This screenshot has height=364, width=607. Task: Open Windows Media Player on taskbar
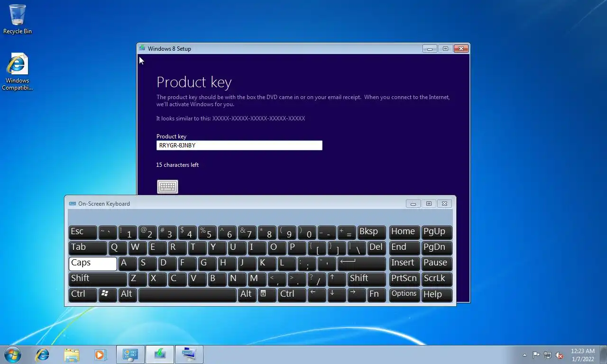[100, 354]
